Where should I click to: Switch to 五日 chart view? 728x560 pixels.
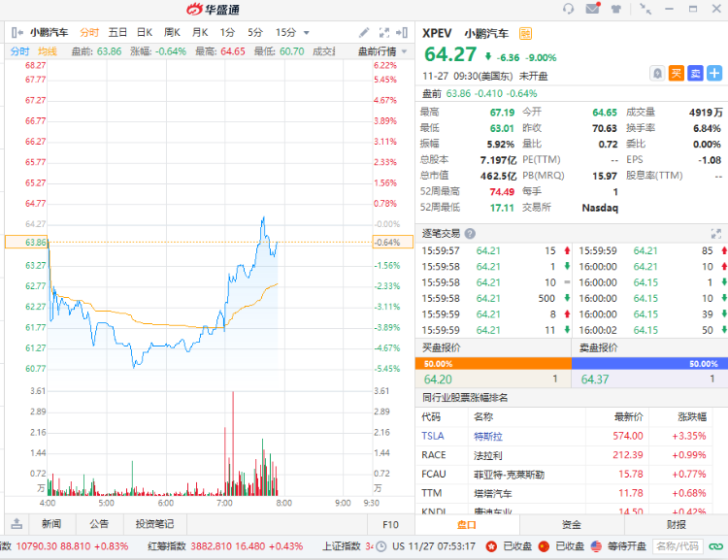(x=117, y=32)
